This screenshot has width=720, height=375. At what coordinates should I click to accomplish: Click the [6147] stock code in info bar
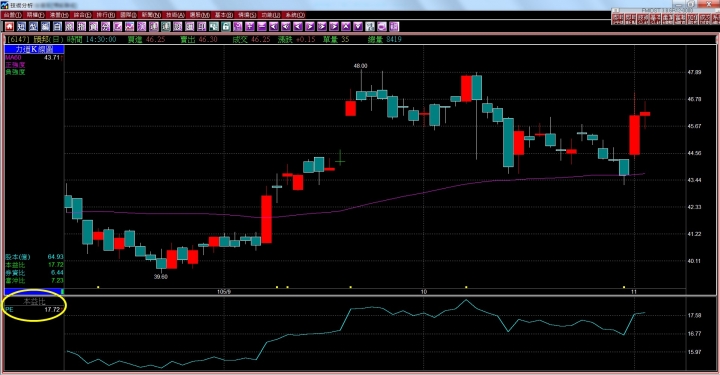click(19, 39)
